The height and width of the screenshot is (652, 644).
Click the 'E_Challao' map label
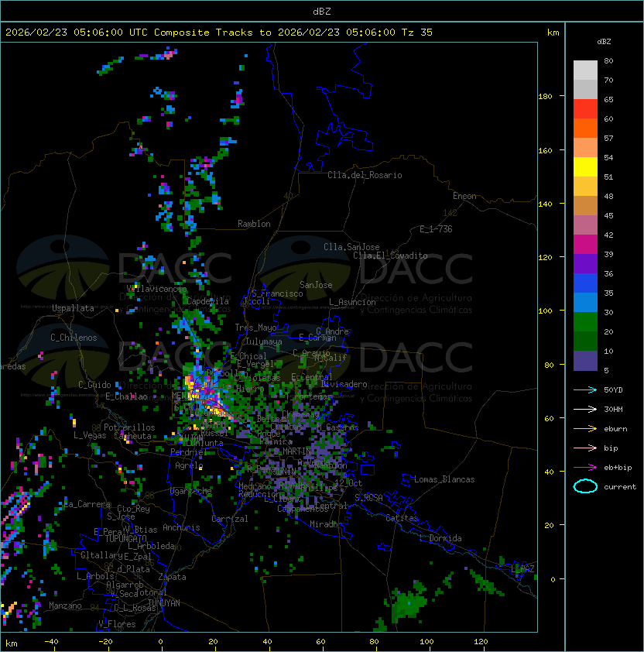tap(126, 396)
